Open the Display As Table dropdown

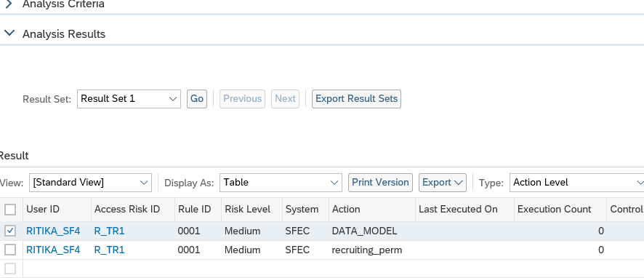(x=281, y=183)
